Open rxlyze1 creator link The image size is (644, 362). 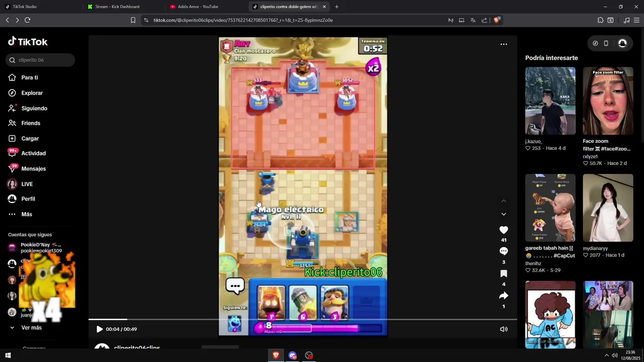tap(590, 157)
